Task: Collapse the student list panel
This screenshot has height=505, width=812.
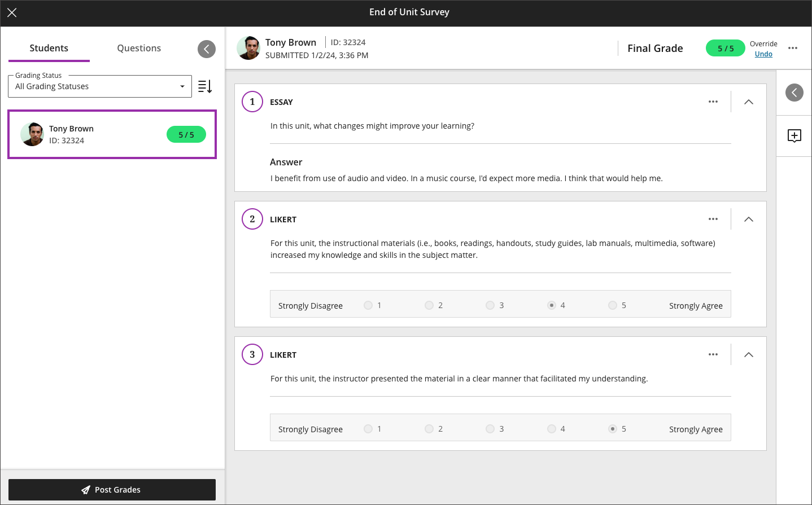Action: [207, 49]
